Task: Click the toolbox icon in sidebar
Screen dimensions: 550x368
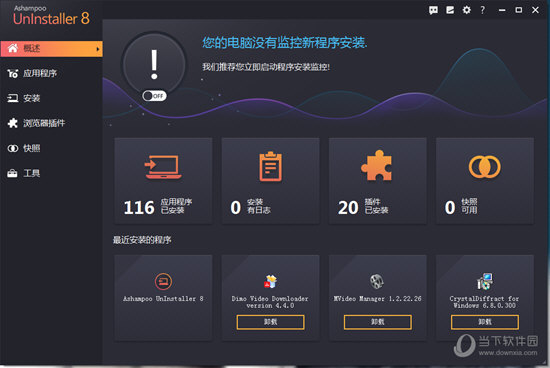Action: [x=12, y=173]
